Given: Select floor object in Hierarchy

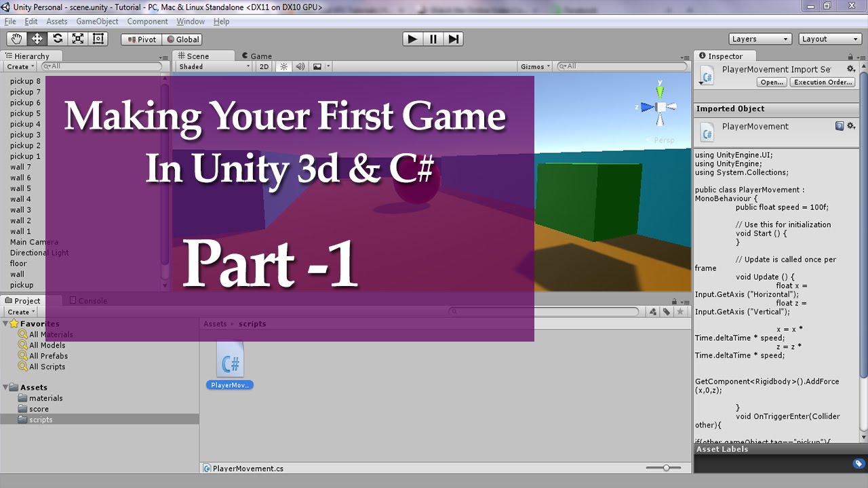Looking at the screenshot, I should (18, 264).
